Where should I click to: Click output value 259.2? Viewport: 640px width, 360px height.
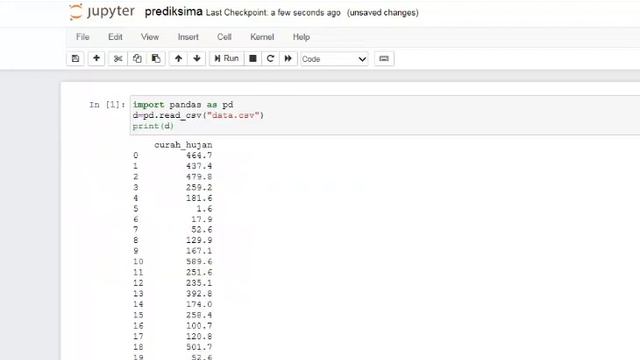199,187
